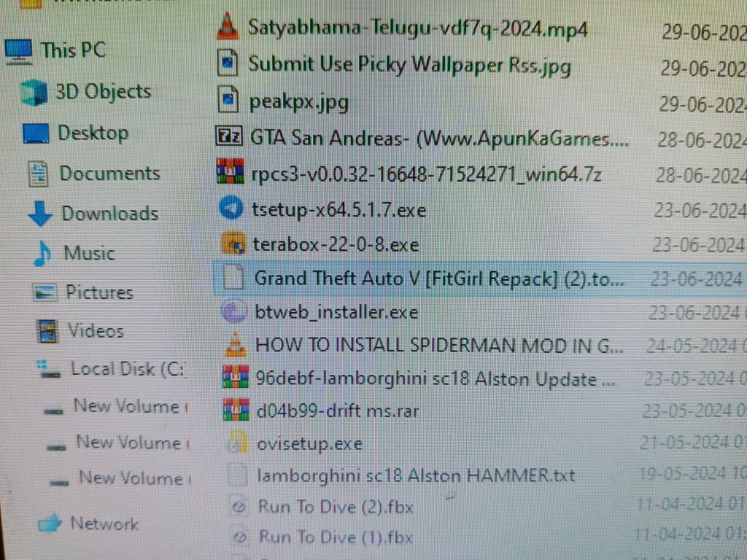Open Network in the navigation pane
747x560 pixels.
coord(104,524)
